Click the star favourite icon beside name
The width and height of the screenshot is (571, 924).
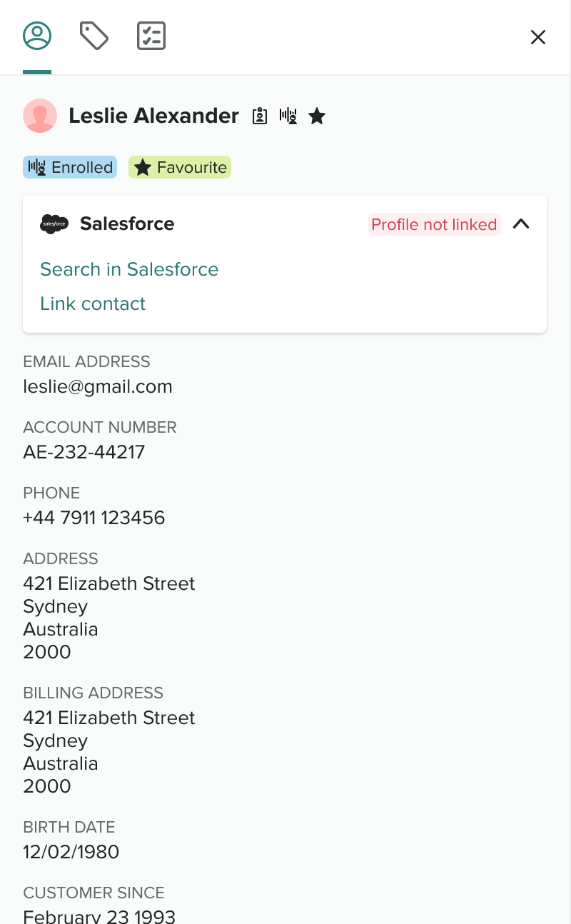coord(317,116)
